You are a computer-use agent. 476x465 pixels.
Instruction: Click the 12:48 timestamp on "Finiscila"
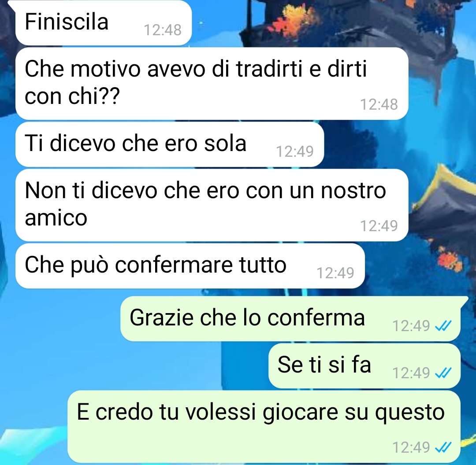163,30
